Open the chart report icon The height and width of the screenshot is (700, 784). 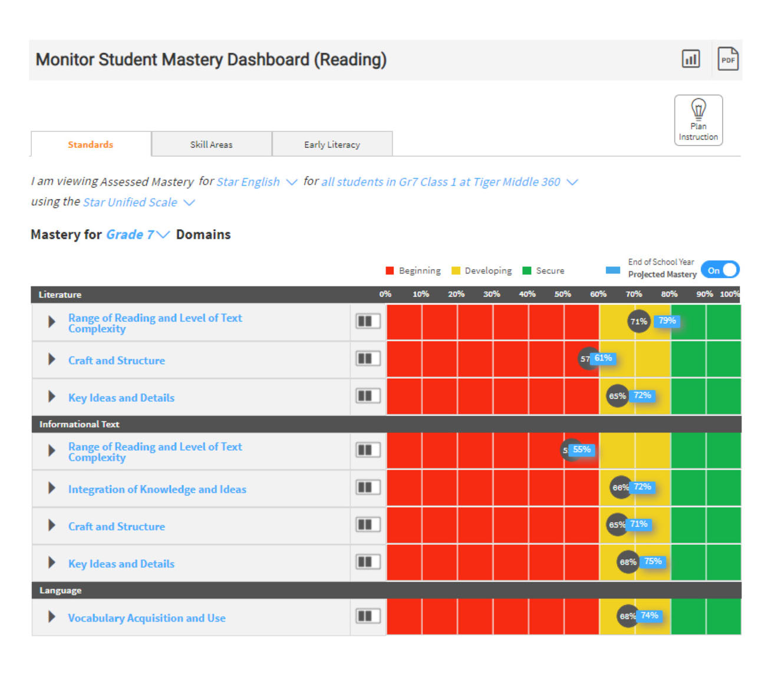pyautogui.click(x=690, y=59)
